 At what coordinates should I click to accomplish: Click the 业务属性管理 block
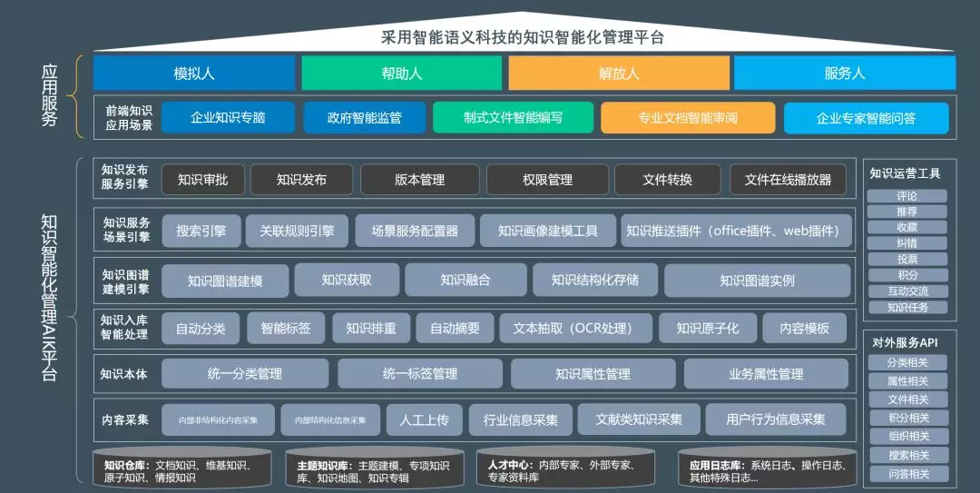(x=766, y=373)
